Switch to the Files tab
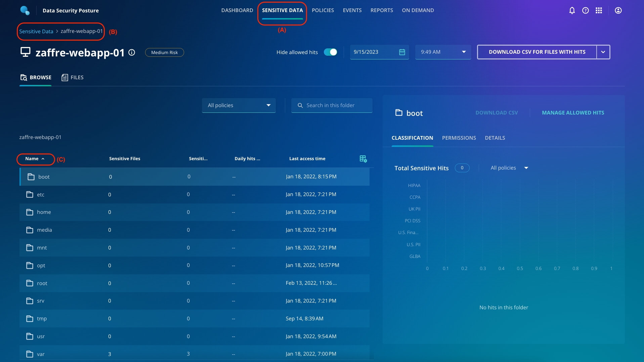Viewport: 644px width, 362px height. point(73,78)
